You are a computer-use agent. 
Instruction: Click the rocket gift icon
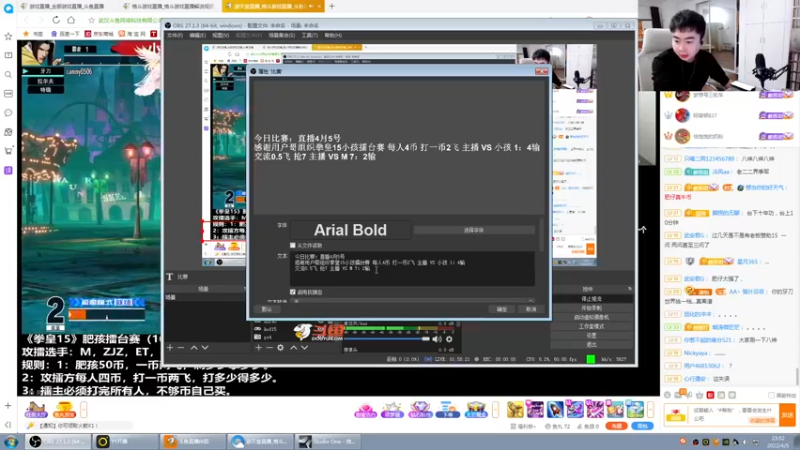pyautogui.click(x=555, y=409)
